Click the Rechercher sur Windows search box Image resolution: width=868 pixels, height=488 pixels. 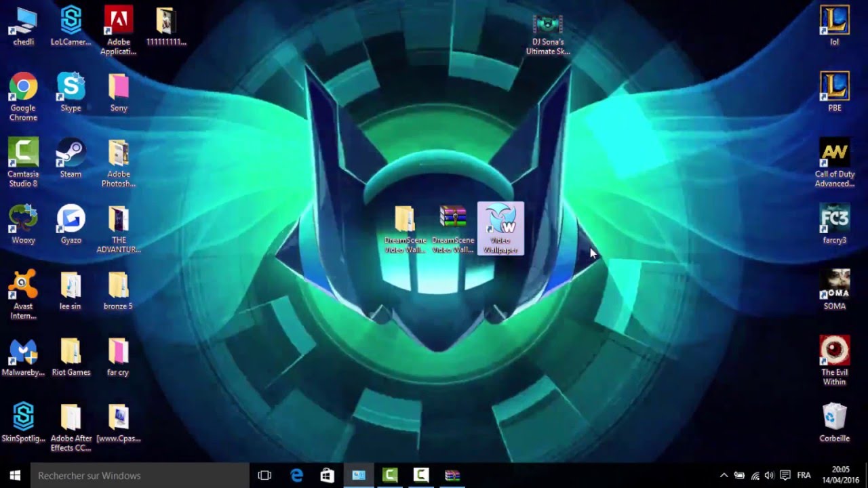(x=139, y=476)
